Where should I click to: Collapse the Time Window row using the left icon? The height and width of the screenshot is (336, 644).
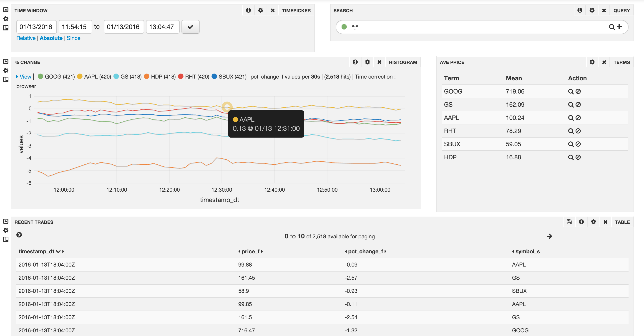6,10
